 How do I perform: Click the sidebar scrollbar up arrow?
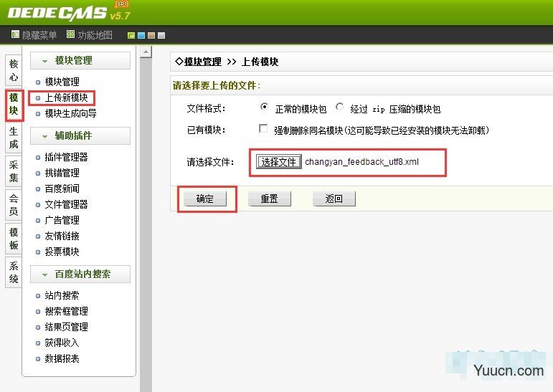pyautogui.click(x=146, y=52)
